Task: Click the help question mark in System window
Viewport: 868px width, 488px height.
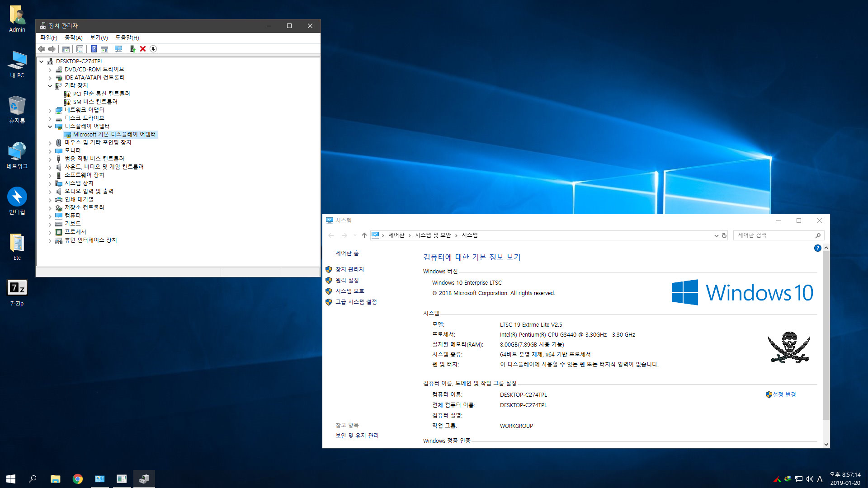Action: [x=817, y=248]
